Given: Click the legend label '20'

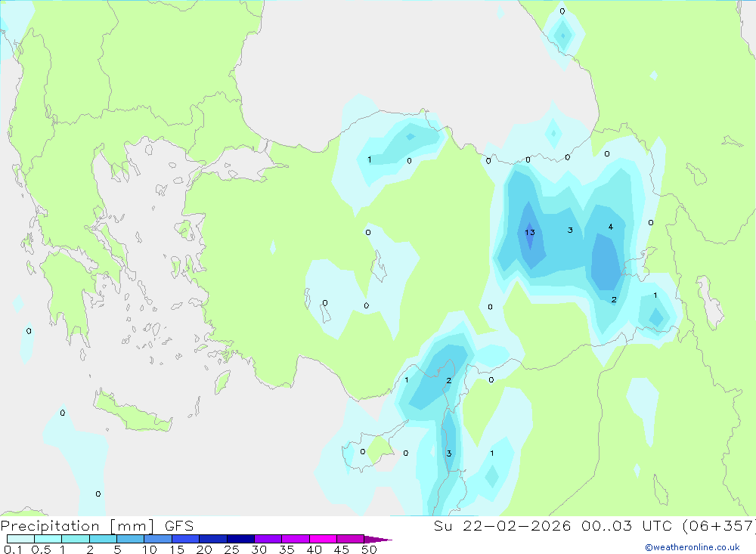Looking at the screenshot, I should pos(204,549).
